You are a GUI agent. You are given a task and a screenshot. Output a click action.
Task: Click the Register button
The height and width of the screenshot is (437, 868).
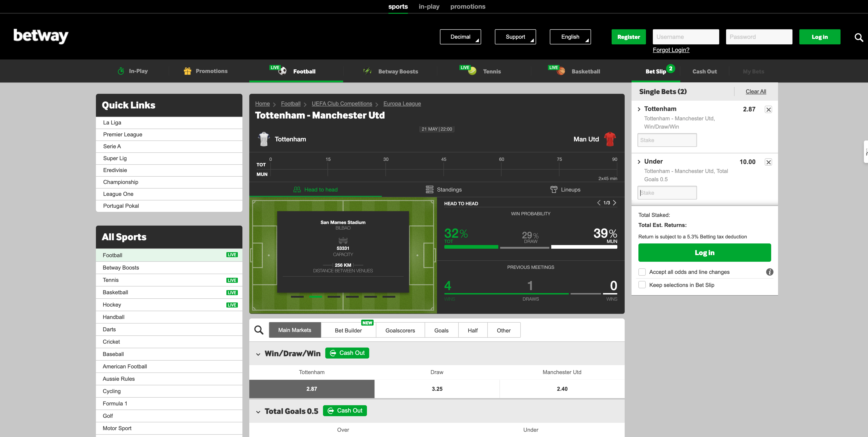click(x=628, y=37)
